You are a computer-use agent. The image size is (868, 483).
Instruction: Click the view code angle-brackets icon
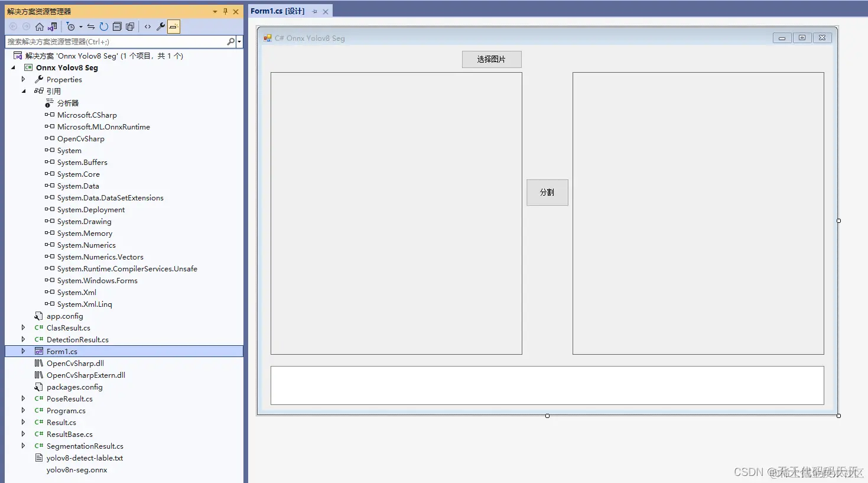coord(148,27)
